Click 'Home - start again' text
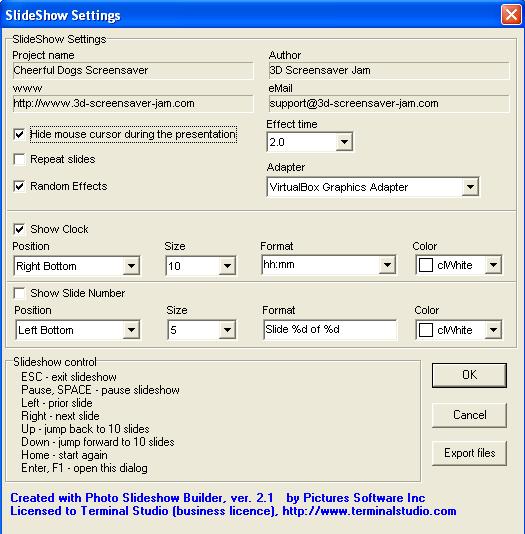 (x=64, y=455)
